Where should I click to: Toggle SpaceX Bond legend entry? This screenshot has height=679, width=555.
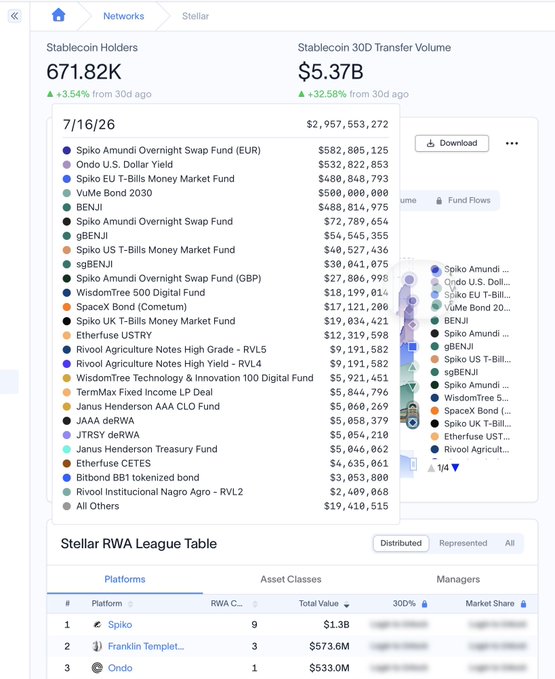pos(471,411)
